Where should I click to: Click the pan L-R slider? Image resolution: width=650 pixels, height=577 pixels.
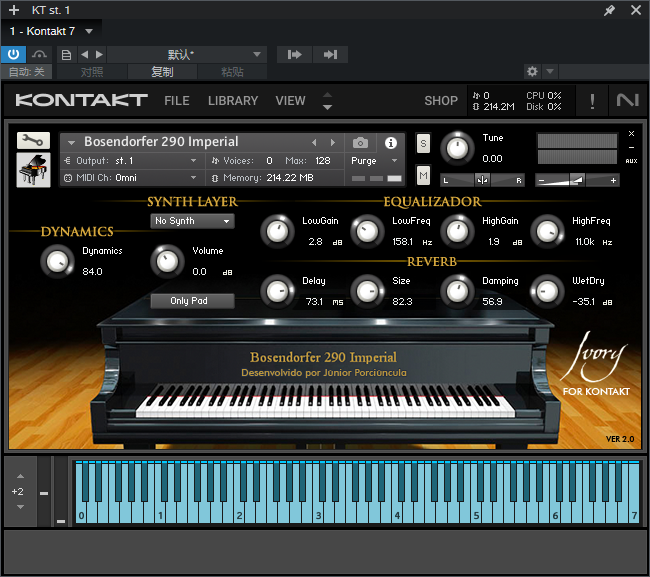pos(482,180)
